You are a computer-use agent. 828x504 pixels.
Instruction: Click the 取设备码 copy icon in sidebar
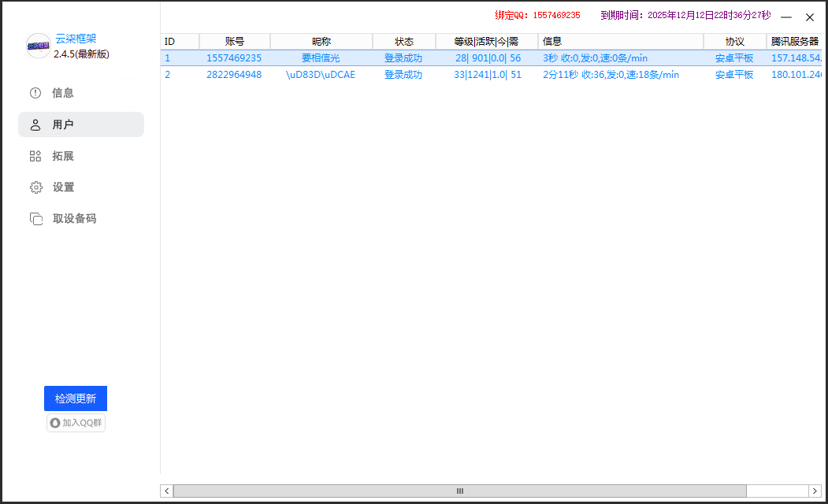(35, 219)
